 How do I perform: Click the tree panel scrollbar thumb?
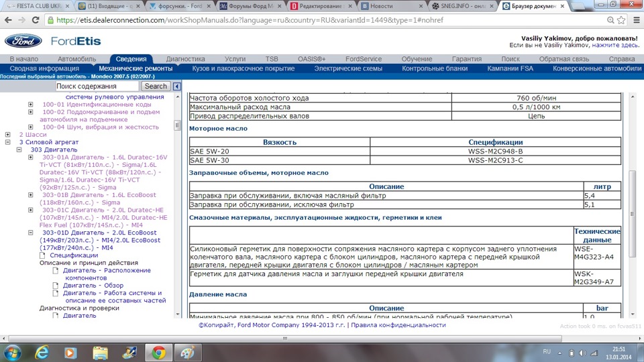(x=177, y=125)
